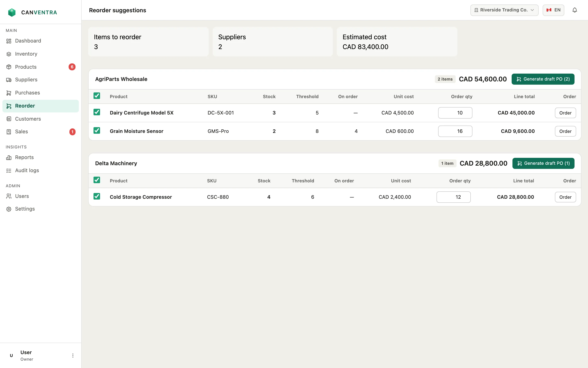Click the Suppliers truck icon
588x368 pixels.
[9, 80]
